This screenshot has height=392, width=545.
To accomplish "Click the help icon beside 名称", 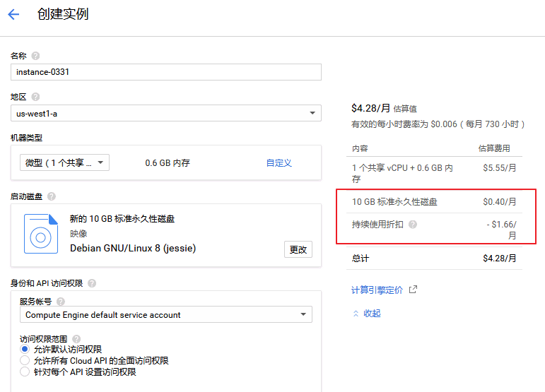I will (x=35, y=56).
